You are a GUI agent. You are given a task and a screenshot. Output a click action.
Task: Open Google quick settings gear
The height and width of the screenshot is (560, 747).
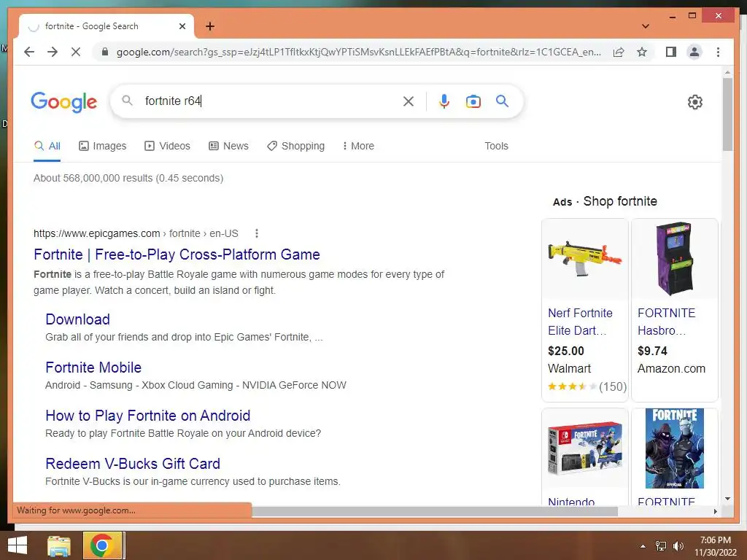click(x=695, y=101)
